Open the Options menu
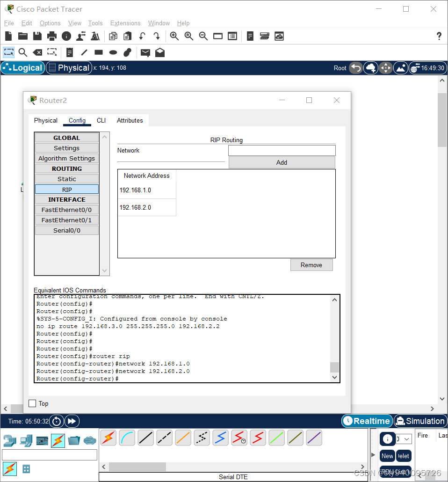The image size is (448, 482). click(50, 23)
